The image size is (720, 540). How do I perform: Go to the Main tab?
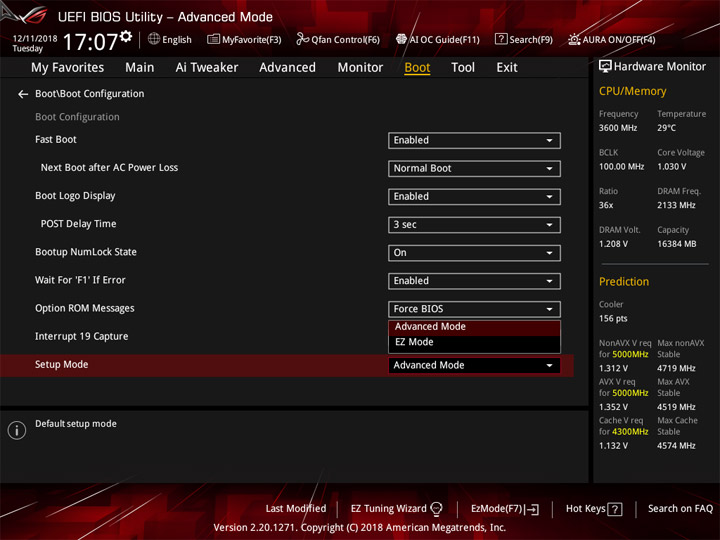[x=140, y=68]
